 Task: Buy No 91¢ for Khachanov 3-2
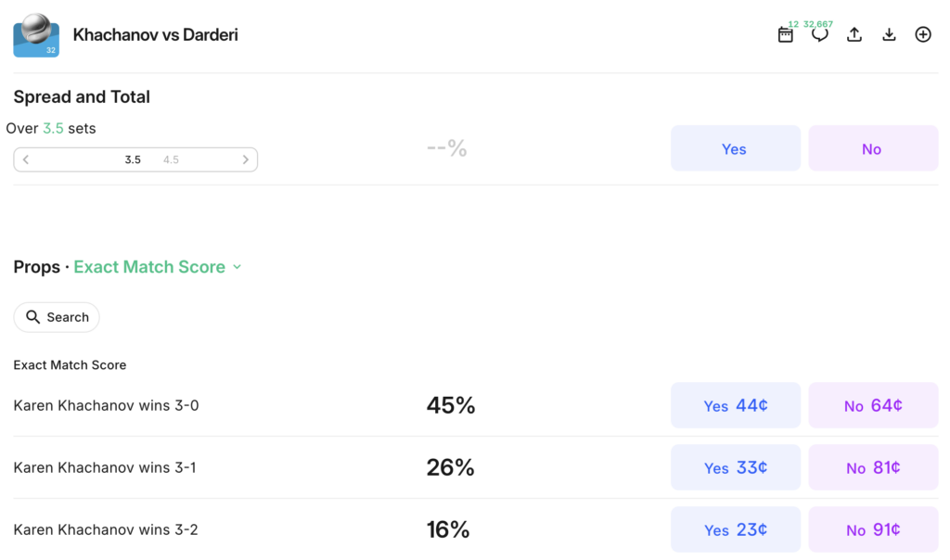tap(872, 529)
